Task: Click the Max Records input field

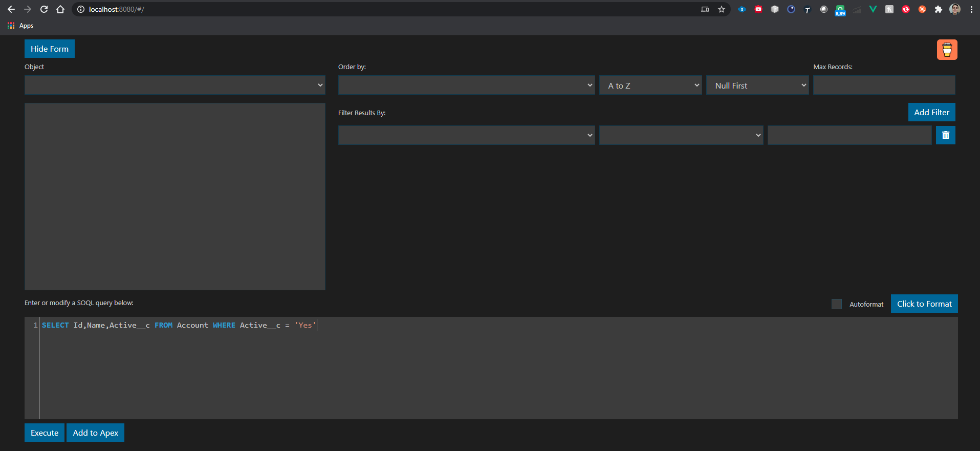Action: 884,85
